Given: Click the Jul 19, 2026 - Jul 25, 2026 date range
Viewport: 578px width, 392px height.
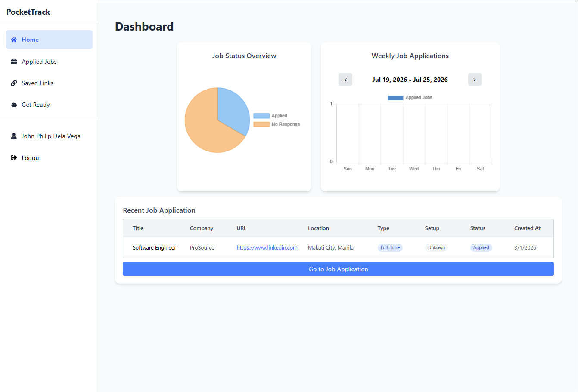Looking at the screenshot, I should 410,80.
